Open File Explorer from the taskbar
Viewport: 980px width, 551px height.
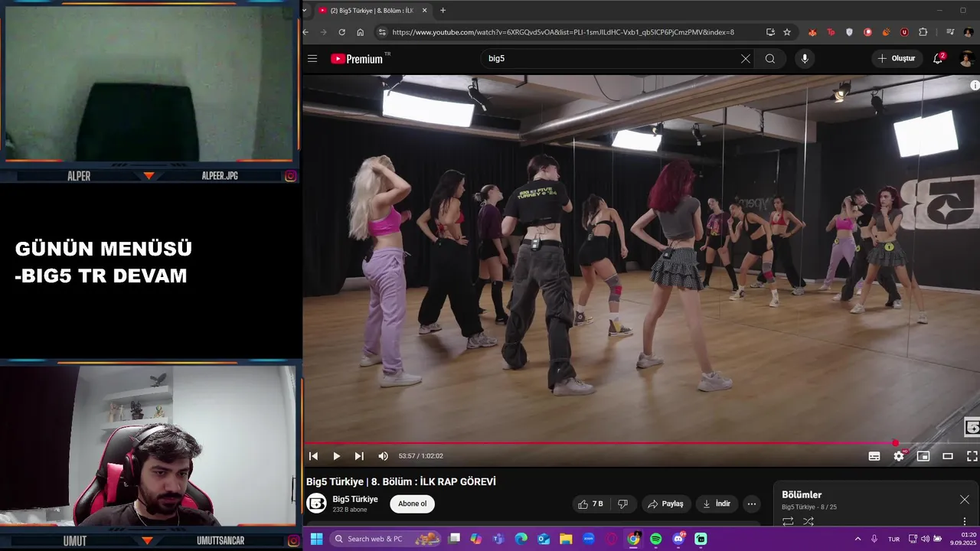[x=566, y=539]
